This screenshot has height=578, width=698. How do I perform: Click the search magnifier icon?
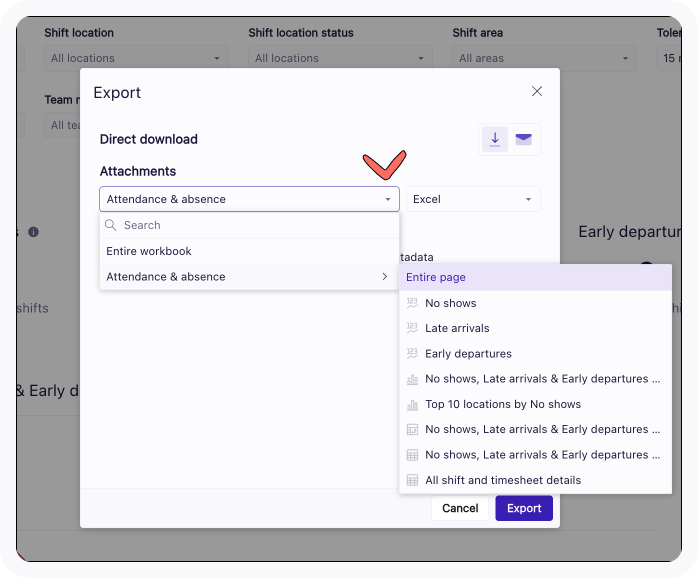point(110,225)
